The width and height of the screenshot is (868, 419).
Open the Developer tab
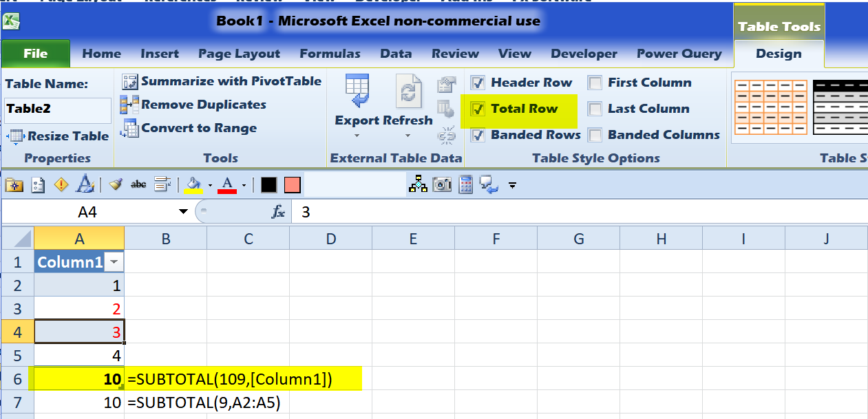tap(584, 54)
